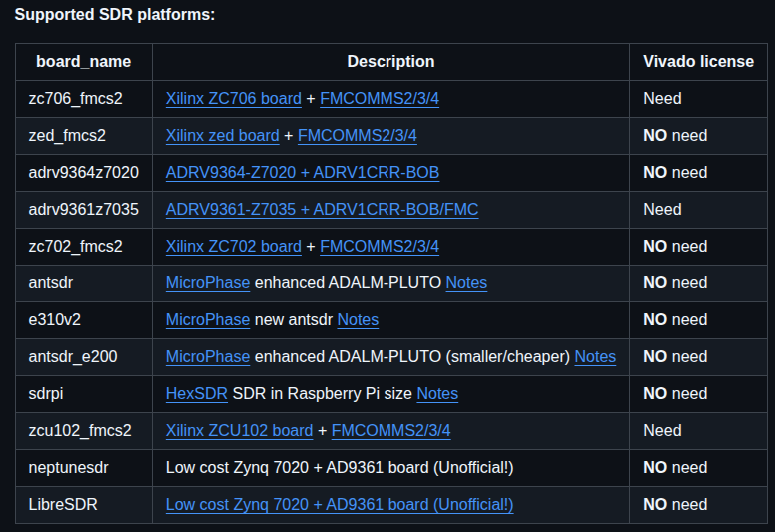Click NO need cell for zc702_fmcs2
Viewport: 775px width, 532px height.
tap(698, 246)
